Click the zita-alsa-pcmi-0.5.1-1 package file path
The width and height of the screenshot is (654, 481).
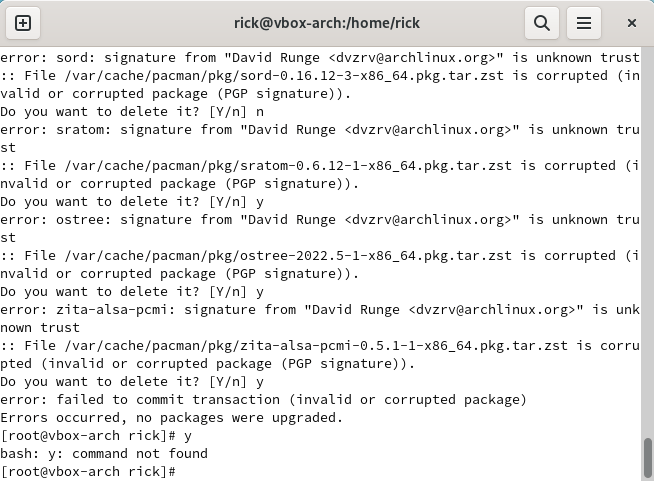pos(316,346)
